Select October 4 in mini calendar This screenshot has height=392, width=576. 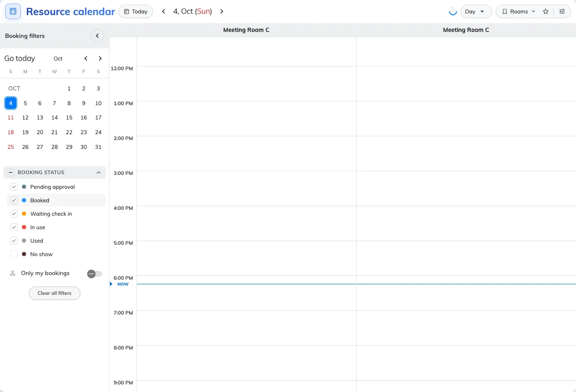tap(11, 103)
